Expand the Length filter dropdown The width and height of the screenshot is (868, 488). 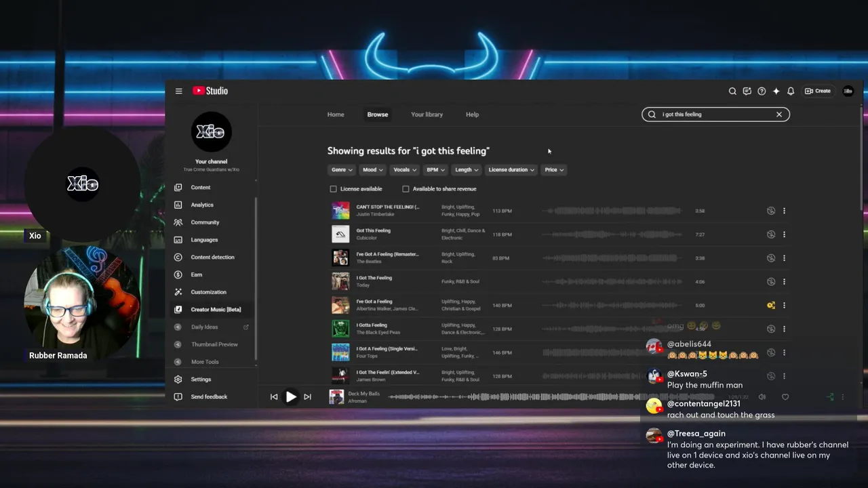467,170
